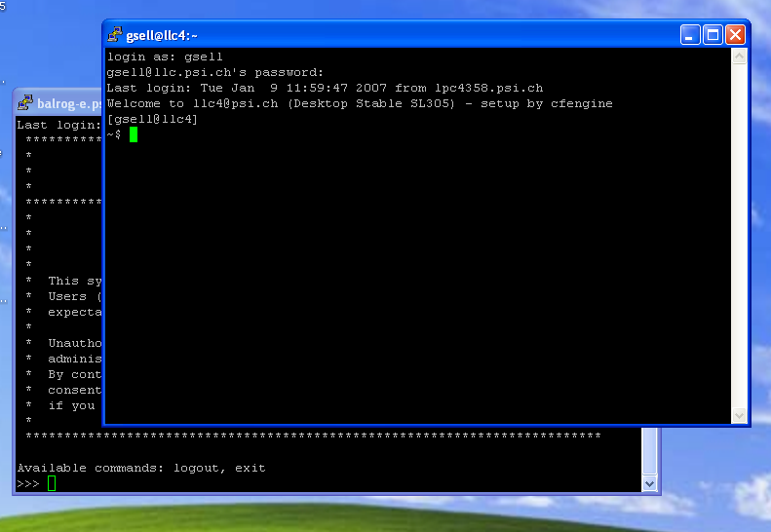Click the 'login as: gsell' line
771x532 pixels.
click(165, 57)
